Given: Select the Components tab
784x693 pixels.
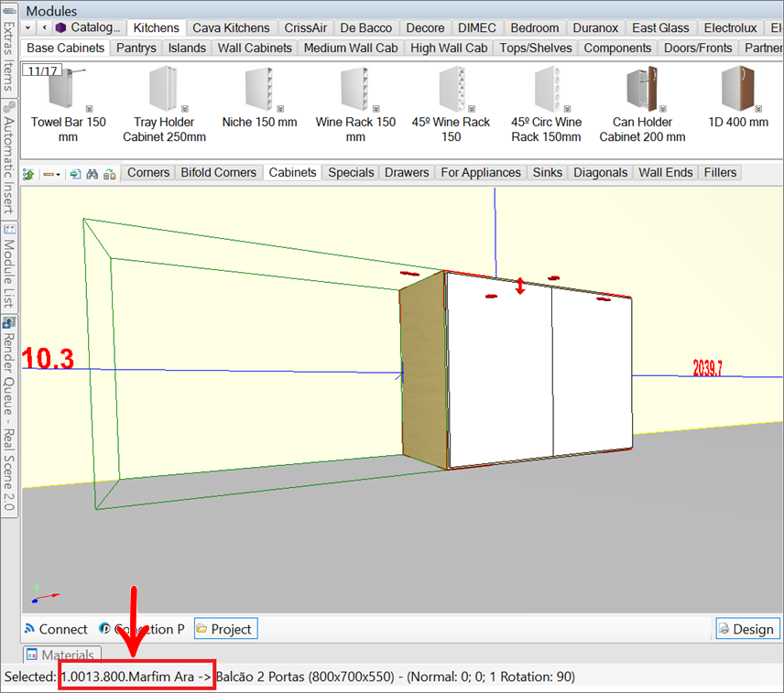Looking at the screenshot, I should click(617, 48).
